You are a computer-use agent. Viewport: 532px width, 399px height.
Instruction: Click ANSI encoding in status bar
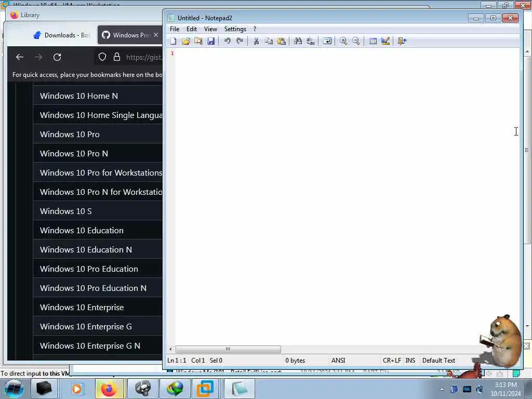(x=338, y=361)
